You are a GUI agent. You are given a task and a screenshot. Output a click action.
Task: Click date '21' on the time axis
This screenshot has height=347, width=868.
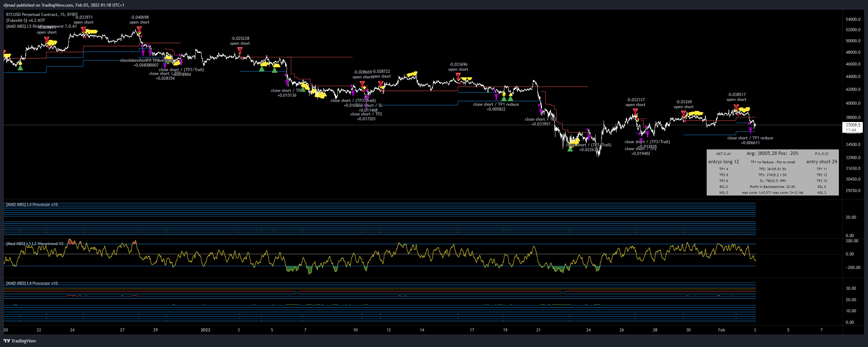pyautogui.click(x=538, y=330)
